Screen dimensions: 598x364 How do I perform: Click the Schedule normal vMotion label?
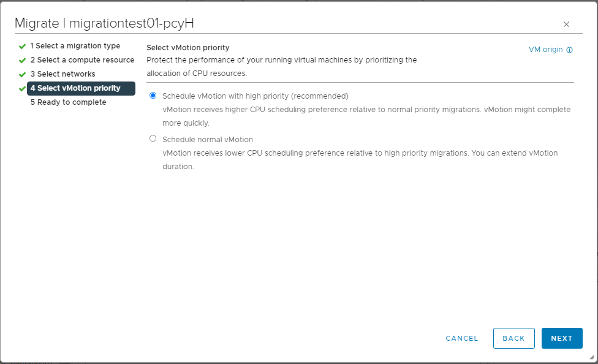click(x=208, y=140)
